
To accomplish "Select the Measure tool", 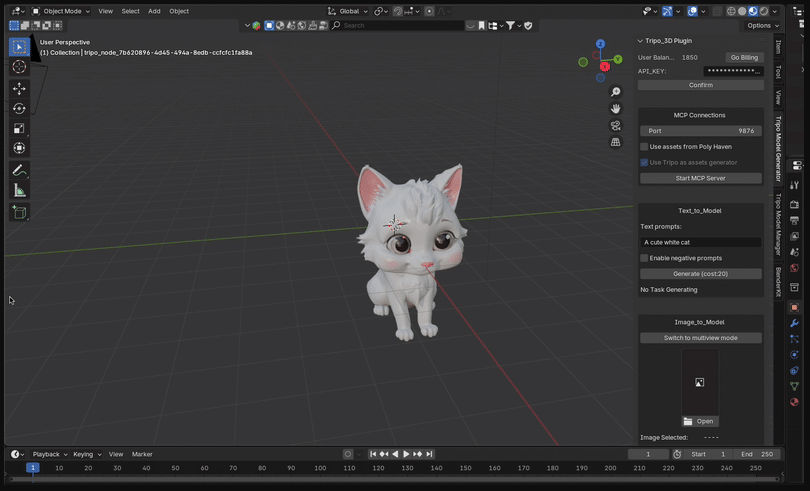I will pos(19,191).
